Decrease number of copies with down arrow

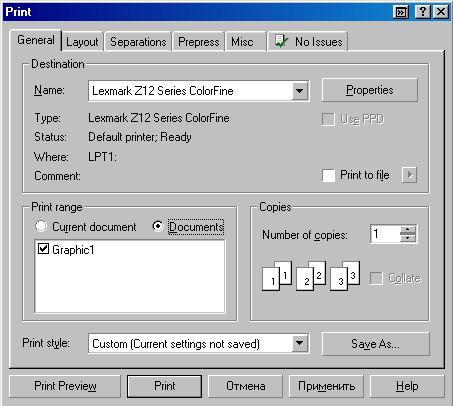[x=408, y=238]
